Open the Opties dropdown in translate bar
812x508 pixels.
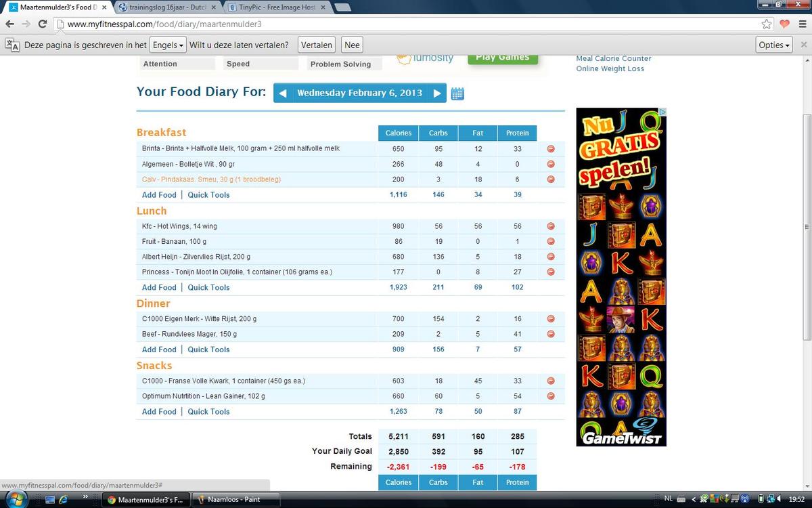point(774,45)
